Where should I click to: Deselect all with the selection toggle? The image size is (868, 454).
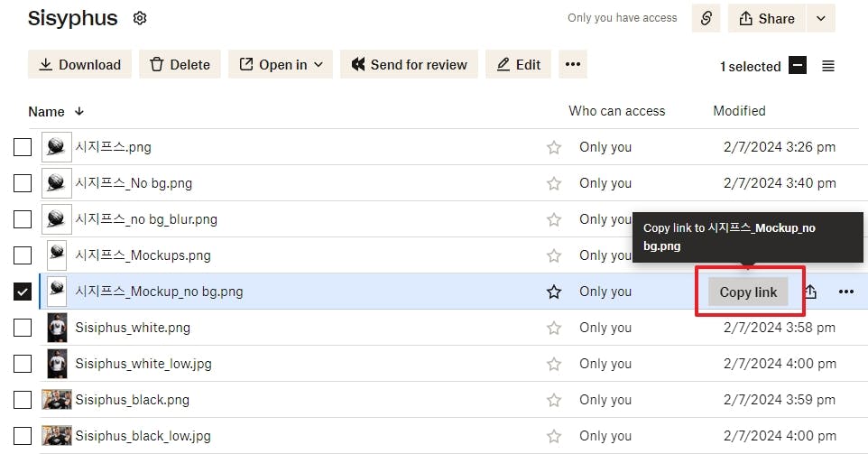pos(797,66)
